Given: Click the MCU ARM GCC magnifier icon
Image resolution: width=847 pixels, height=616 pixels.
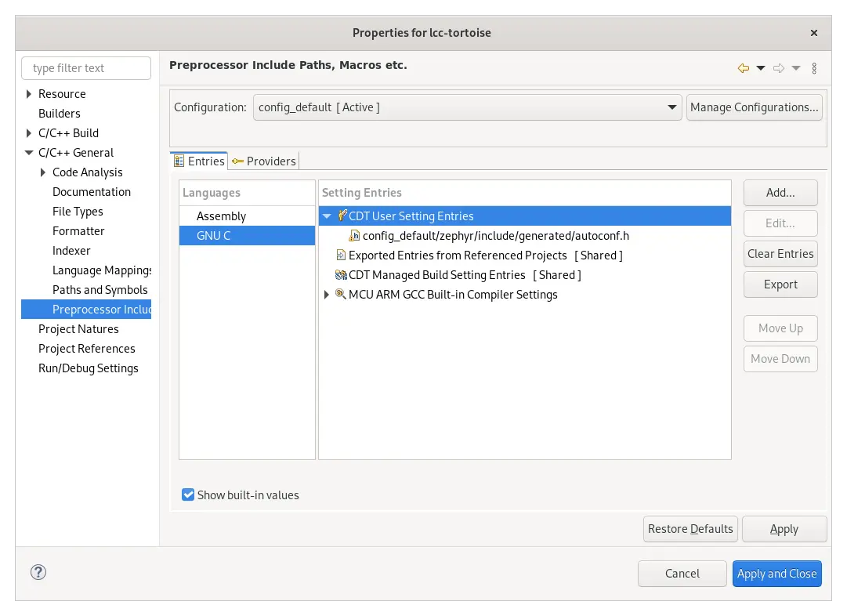Looking at the screenshot, I should coord(342,295).
